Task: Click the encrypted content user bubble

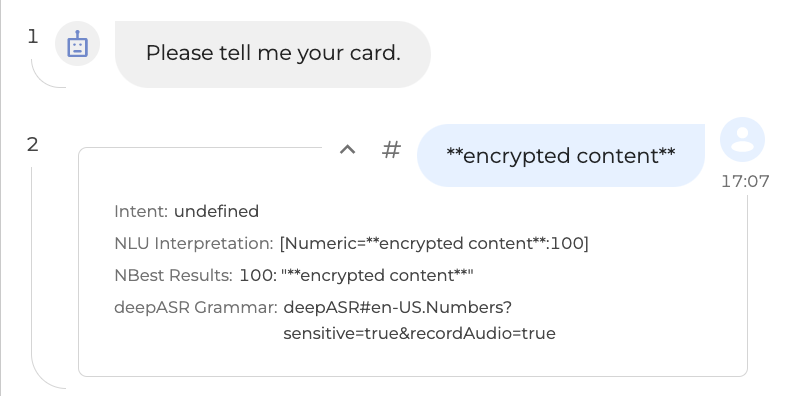Action: (x=561, y=155)
